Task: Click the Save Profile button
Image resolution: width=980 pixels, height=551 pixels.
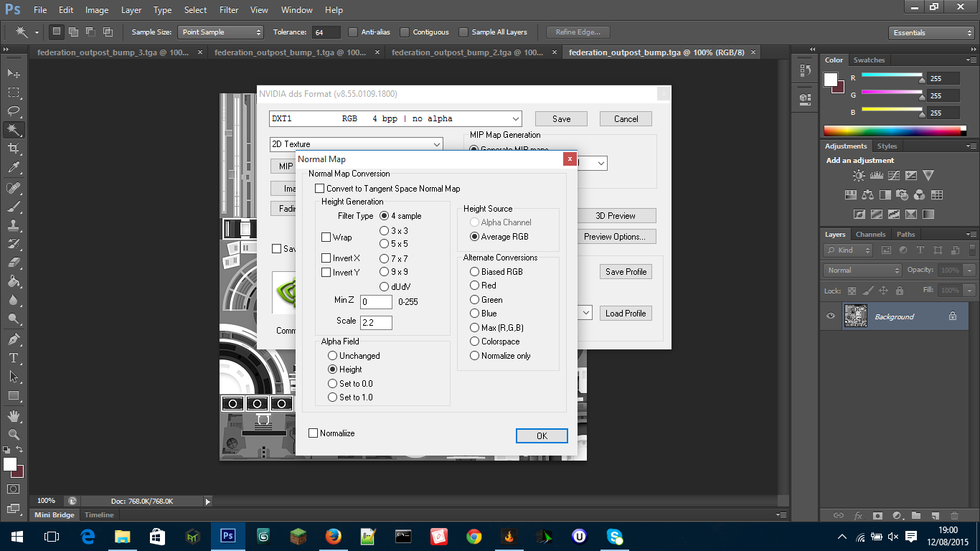Action: click(x=626, y=272)
